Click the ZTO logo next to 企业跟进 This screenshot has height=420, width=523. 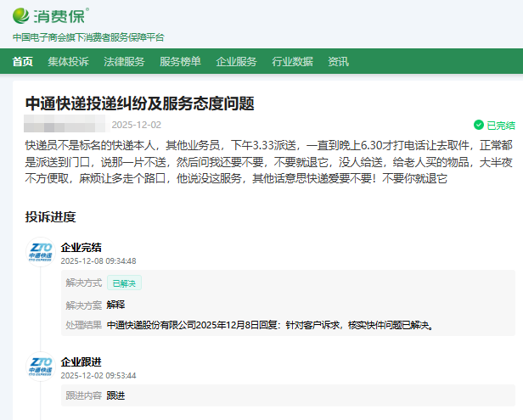[40, 367]
